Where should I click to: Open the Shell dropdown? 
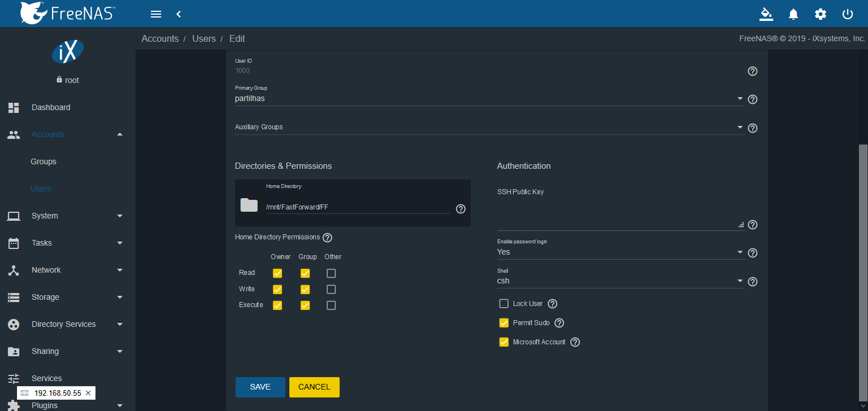(620, 281)
